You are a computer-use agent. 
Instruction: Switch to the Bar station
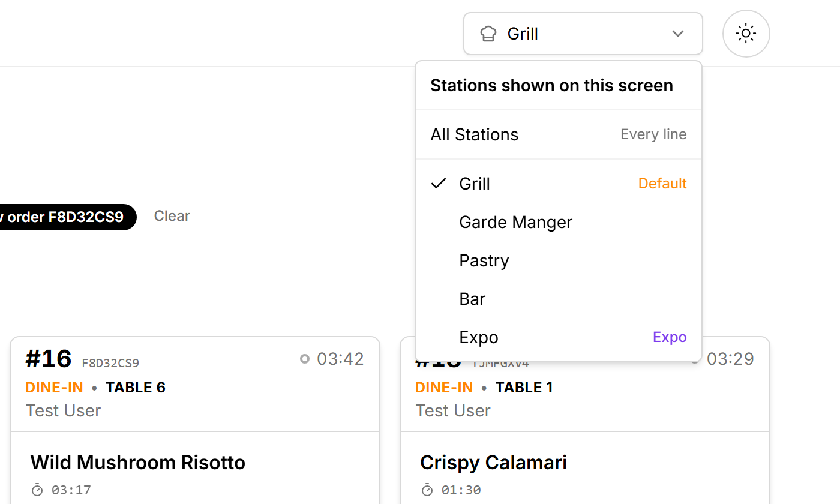[x=559, y=299]
